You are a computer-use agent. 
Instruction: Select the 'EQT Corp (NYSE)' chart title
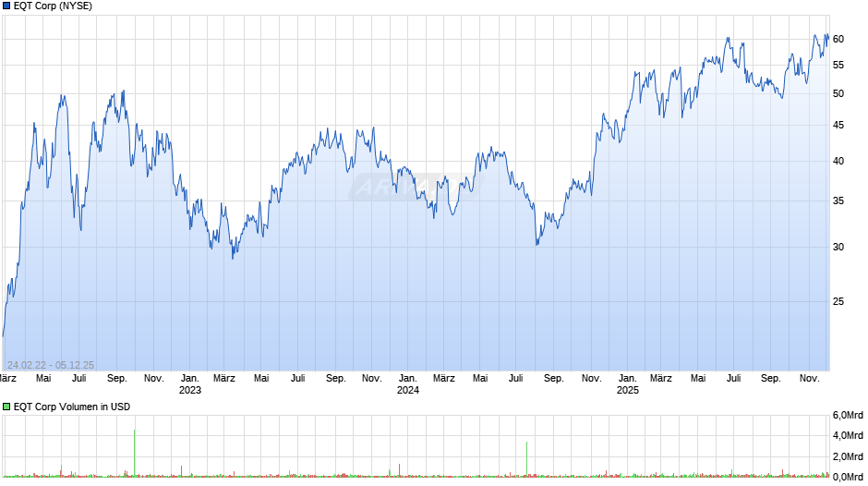tap(54, 6)
